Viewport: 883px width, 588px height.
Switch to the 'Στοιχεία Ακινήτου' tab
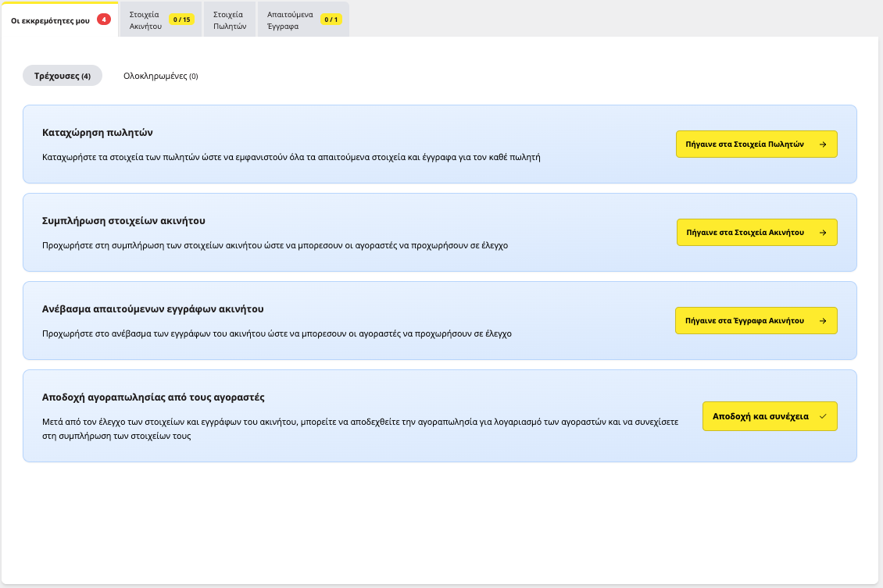tap(161, 20)
